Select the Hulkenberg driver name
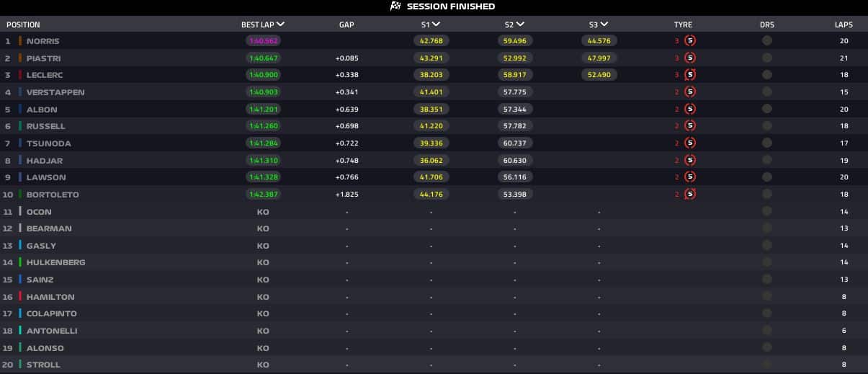868x374 pixels. coord(55,262)
